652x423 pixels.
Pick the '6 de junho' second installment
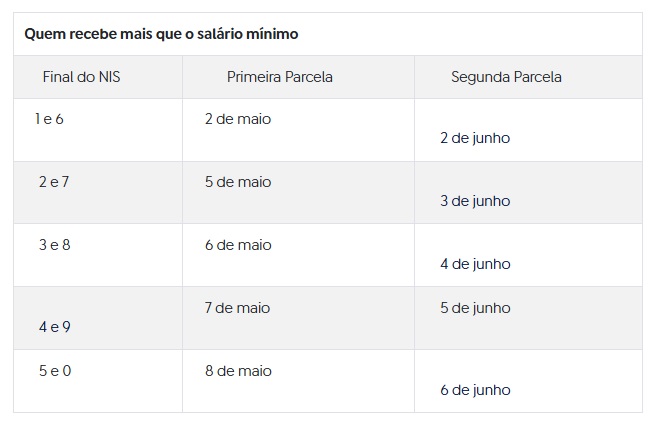coord(475,390)
